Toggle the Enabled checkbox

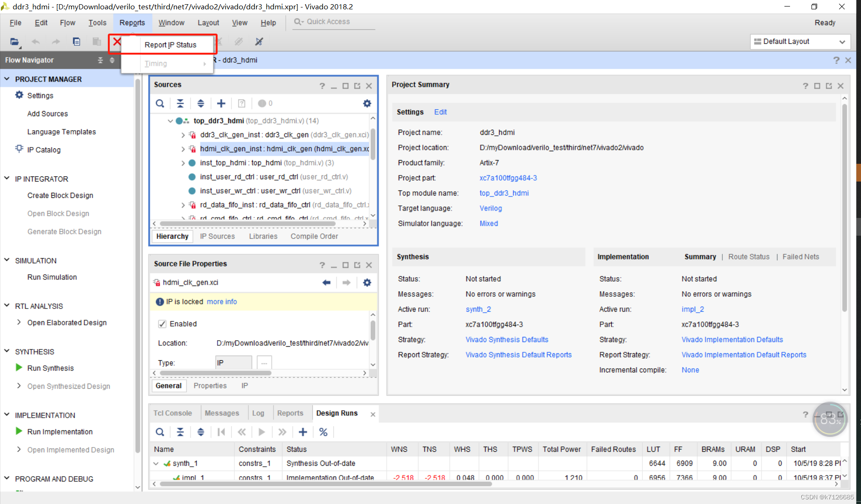pos(162,324)
